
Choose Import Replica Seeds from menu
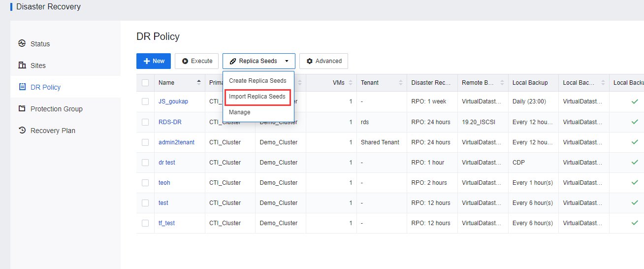tap(257, 97)
